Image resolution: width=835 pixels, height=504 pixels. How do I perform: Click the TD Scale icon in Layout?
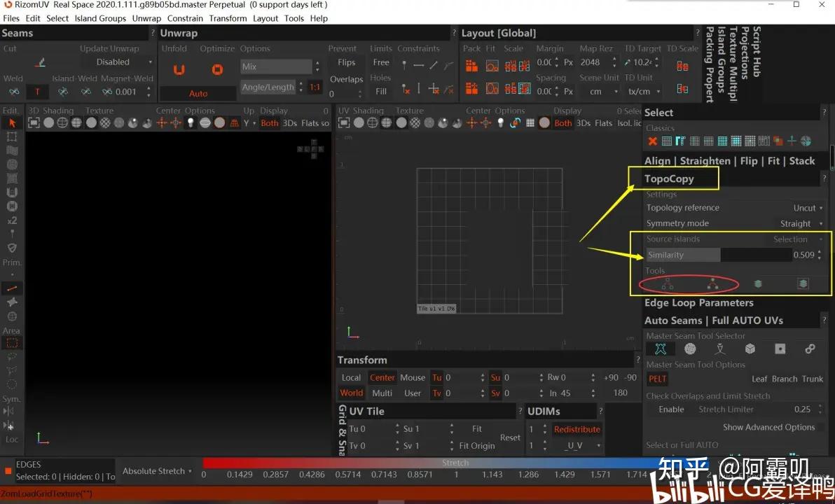pos(682,66)
